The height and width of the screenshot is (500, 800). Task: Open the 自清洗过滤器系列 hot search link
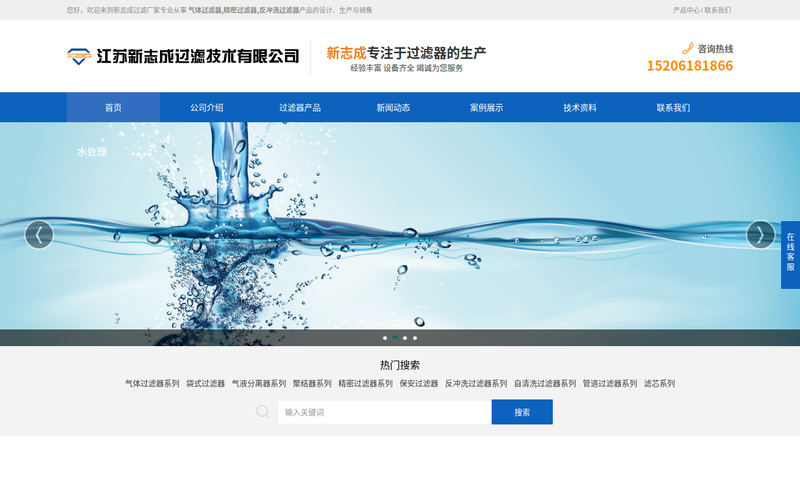click(545, 384)
